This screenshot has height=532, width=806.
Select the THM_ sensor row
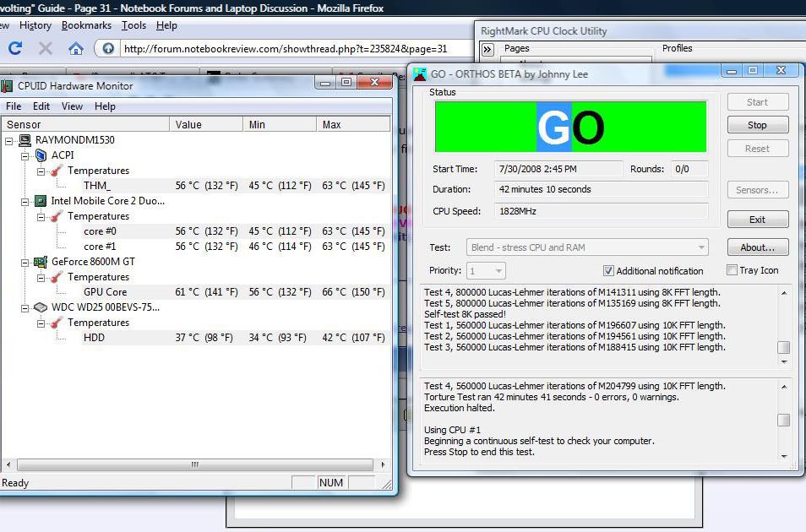click(x=235, y=186)
